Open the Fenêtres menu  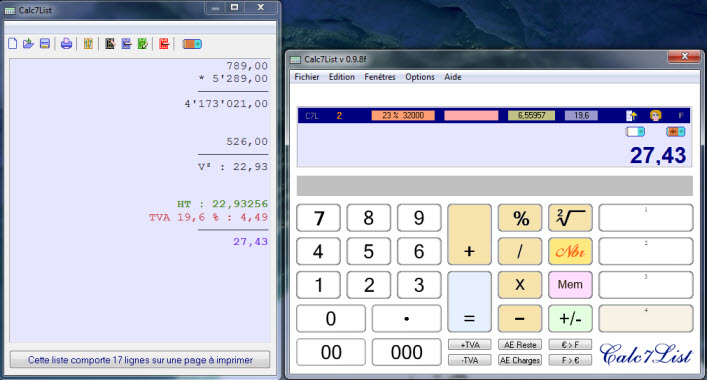point(380,77)
